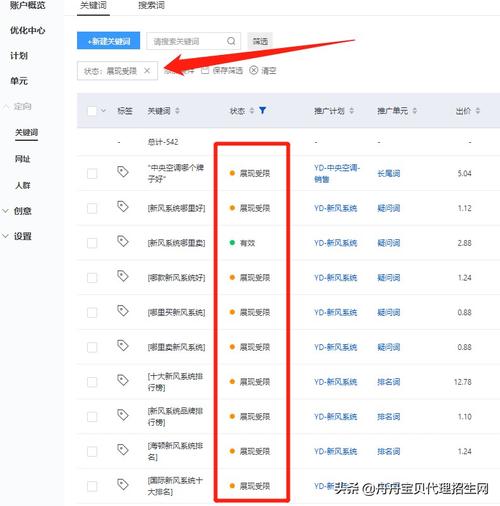Click the bid value 1.10
The height and width of the screenshot is (506, 500).
pyautogui.click(x=464, y=417)
